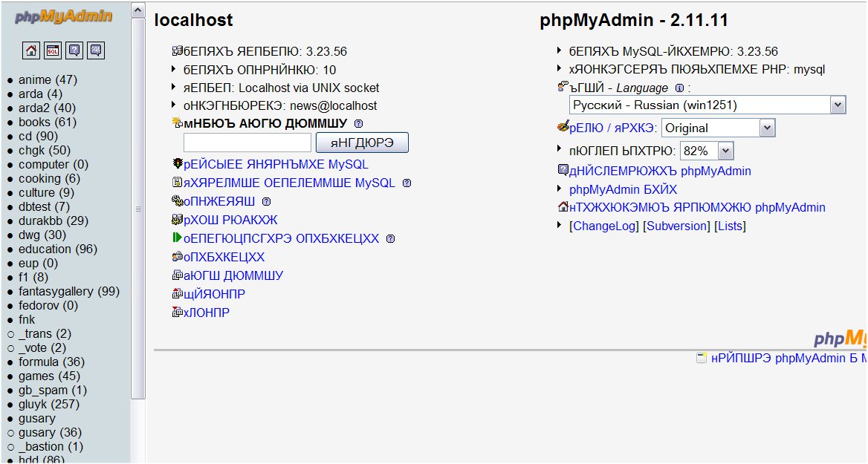The image size is (868, 464).
Task: Click the ChangeLog link
Action: [604, 226]
